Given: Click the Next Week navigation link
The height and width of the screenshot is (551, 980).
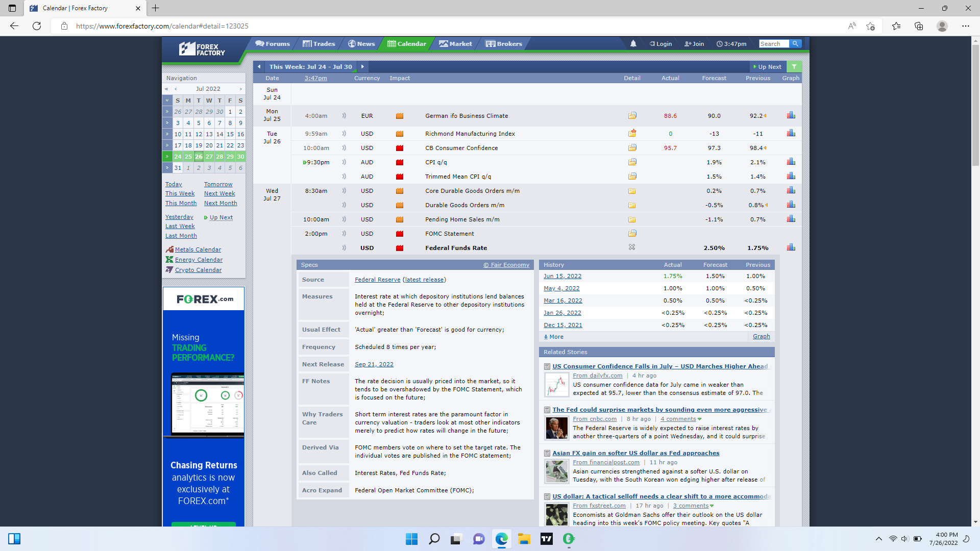Looking at the screenshot, I should (219, 193).
